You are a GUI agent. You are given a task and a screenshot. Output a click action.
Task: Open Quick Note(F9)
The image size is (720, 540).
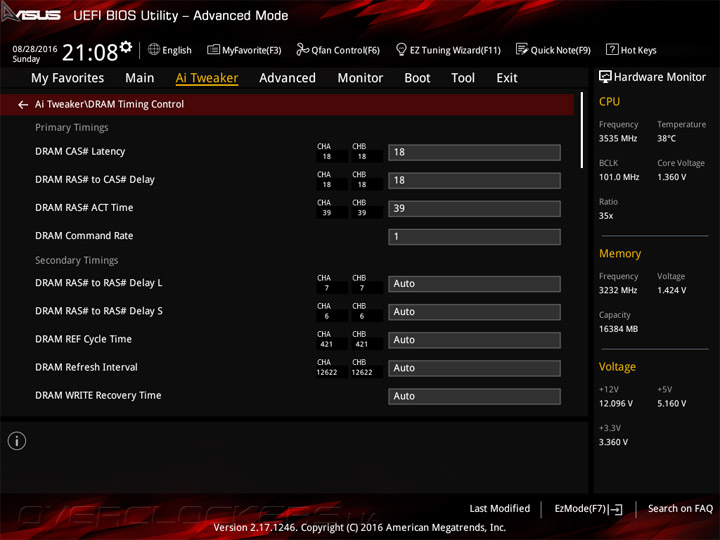click(x=553, y=50)
